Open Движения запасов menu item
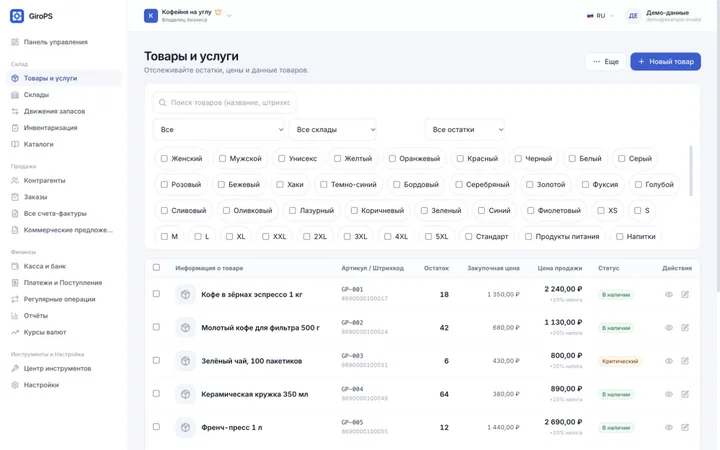 pos(64,112)
